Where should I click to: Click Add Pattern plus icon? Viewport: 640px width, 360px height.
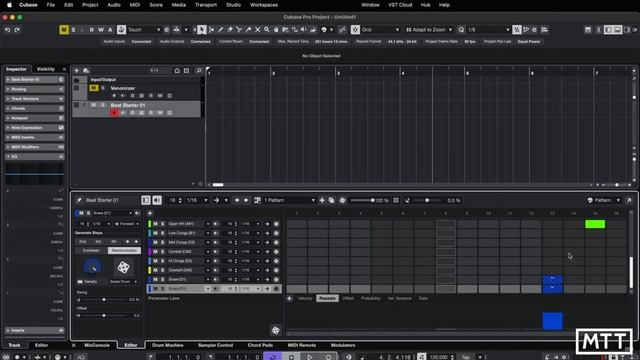point(322,200)
